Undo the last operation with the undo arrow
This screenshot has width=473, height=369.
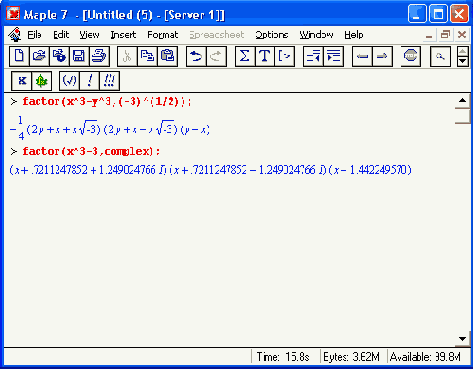[196, 56]
